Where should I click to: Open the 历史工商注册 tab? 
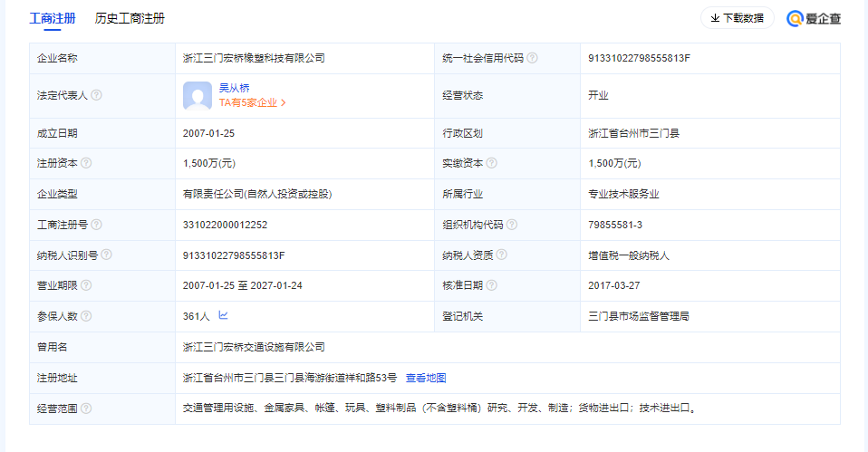point(130,18)
